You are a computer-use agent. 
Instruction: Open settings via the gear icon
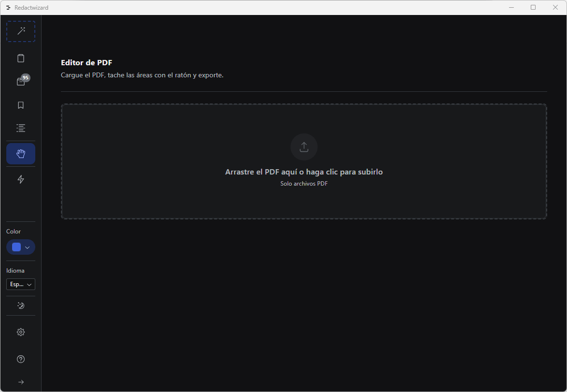coord(21,332)
